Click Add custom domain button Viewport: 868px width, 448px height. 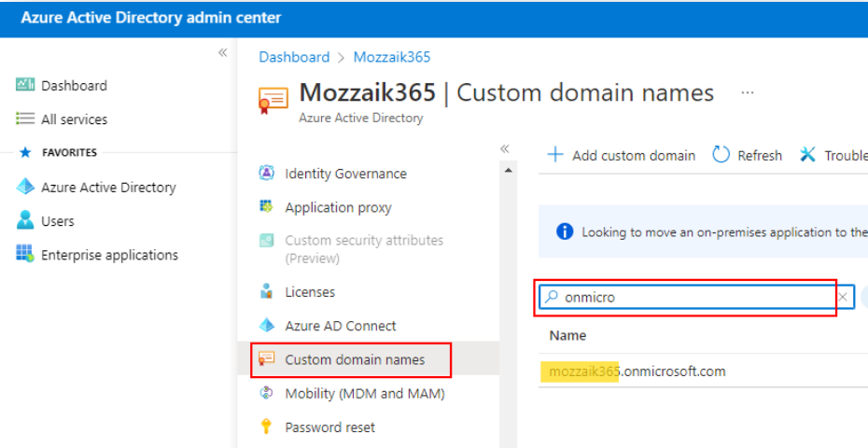click(621, 155)
